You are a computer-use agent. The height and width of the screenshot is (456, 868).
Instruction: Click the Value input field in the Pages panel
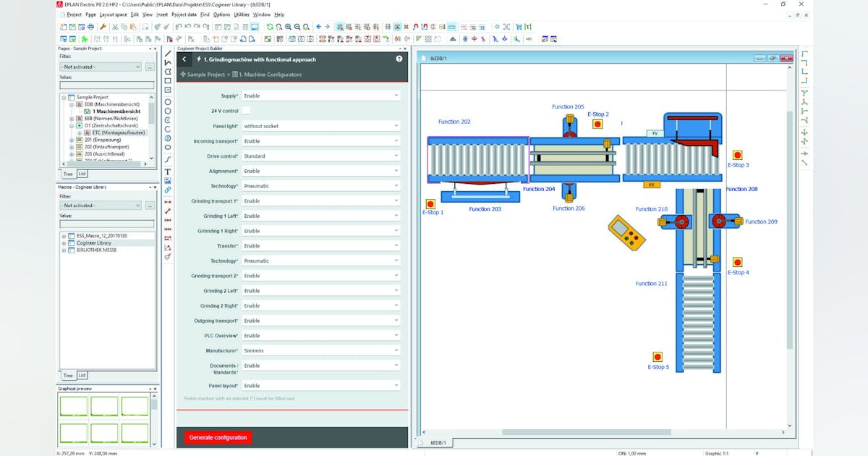pyautogui.click(x=107, y=84)
